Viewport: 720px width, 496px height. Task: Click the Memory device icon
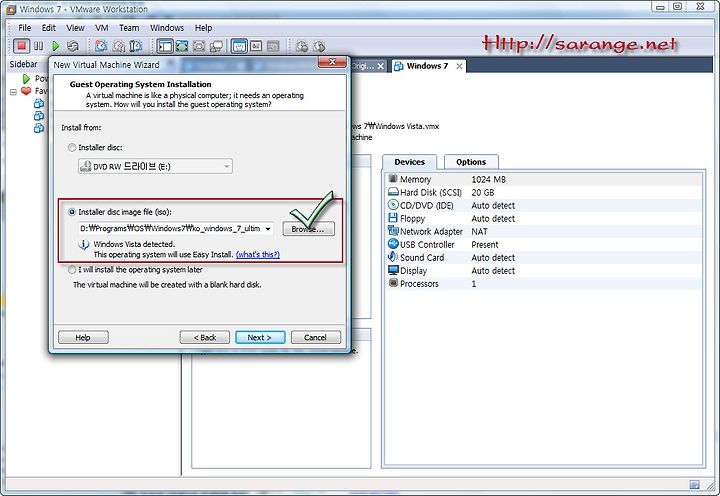[x=393, y=179]
